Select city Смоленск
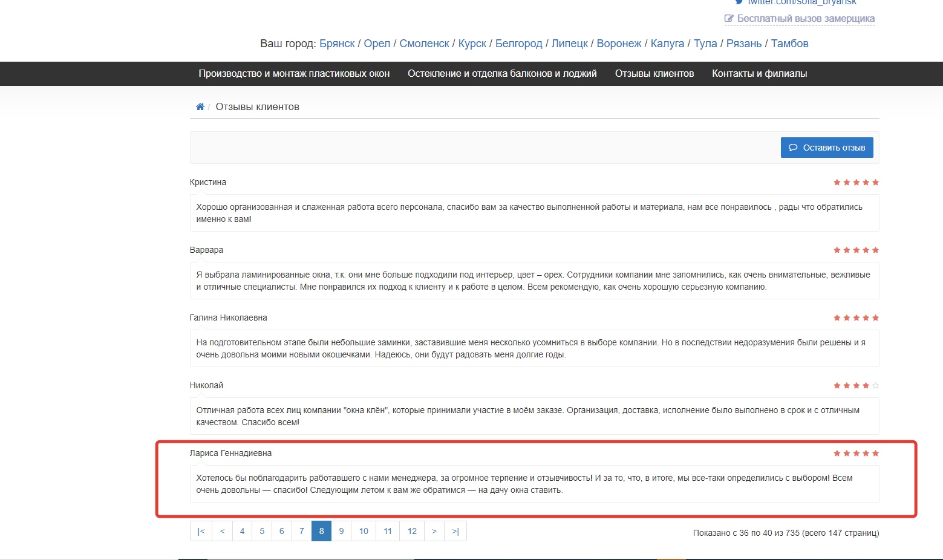The width and height of the screenshot is (943, 560). pyautogui.click(x=424, y=44)
